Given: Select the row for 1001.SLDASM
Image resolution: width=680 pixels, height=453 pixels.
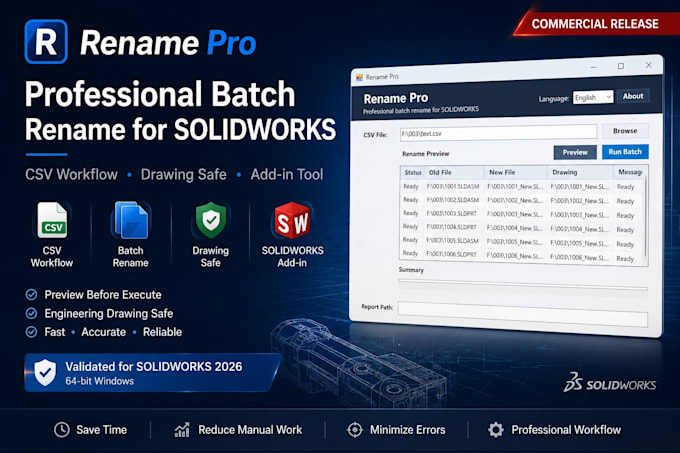Looking at the screenshot, I should (x=522, y=187).
